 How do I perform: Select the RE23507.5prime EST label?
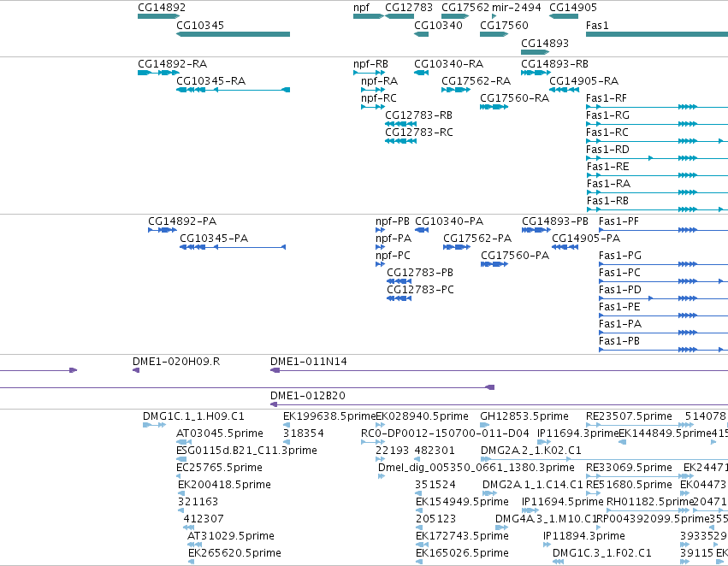(x=629, y=416)
